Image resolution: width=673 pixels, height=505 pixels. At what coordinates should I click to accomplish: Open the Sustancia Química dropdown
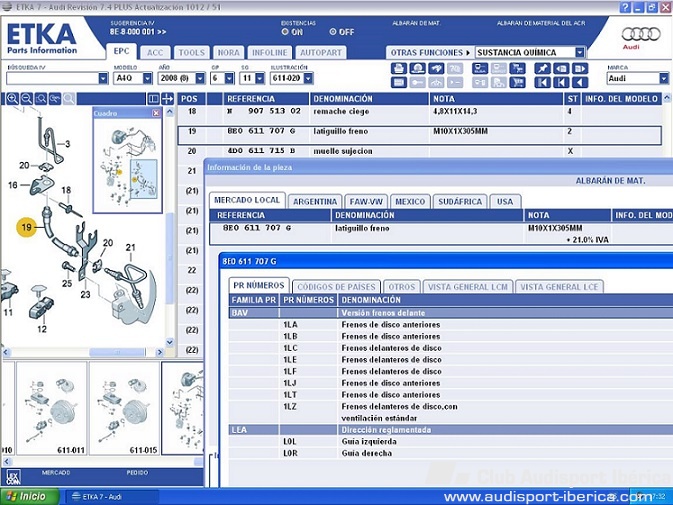pos(580,52)
